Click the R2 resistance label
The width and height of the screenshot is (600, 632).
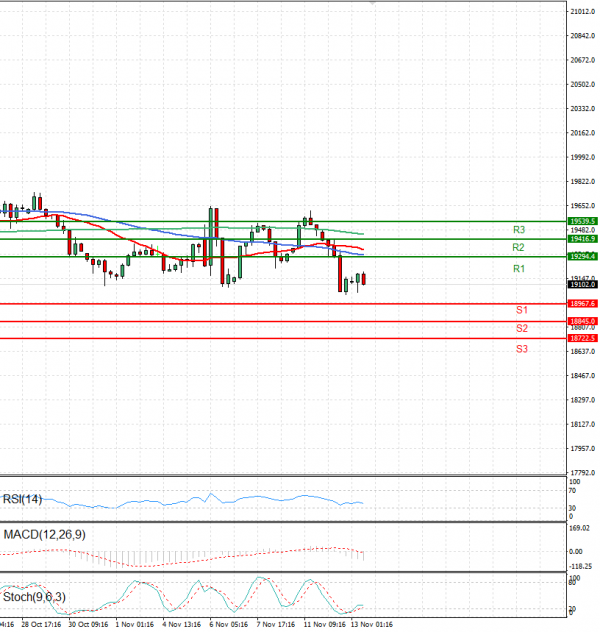point(518,247)
